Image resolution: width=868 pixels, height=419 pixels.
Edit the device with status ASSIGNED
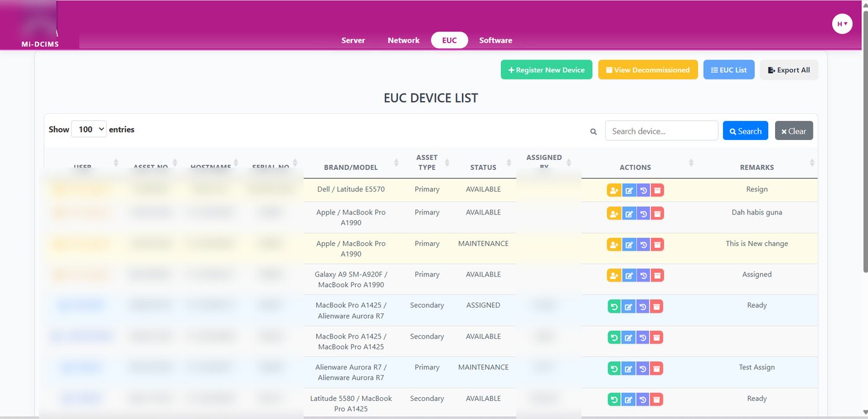pos(629,306)
